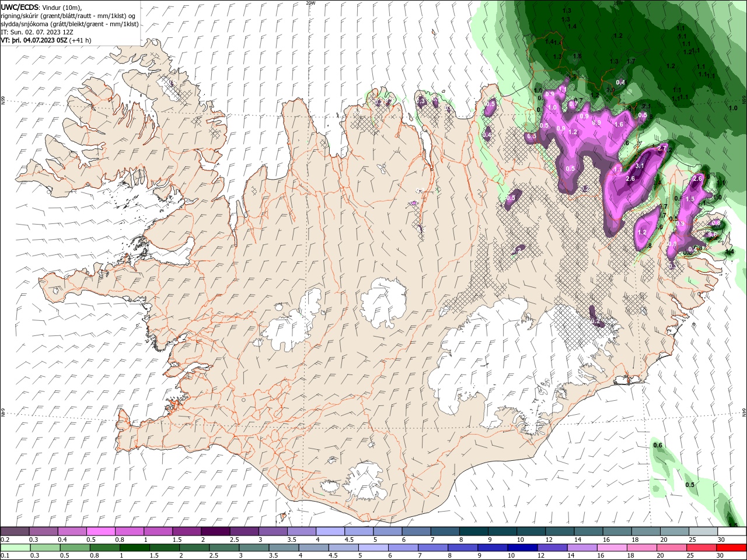Select the light lavender 4 swatch, upper legend
Viewport: 747px width, 560px height.
(x=330, y=531)
